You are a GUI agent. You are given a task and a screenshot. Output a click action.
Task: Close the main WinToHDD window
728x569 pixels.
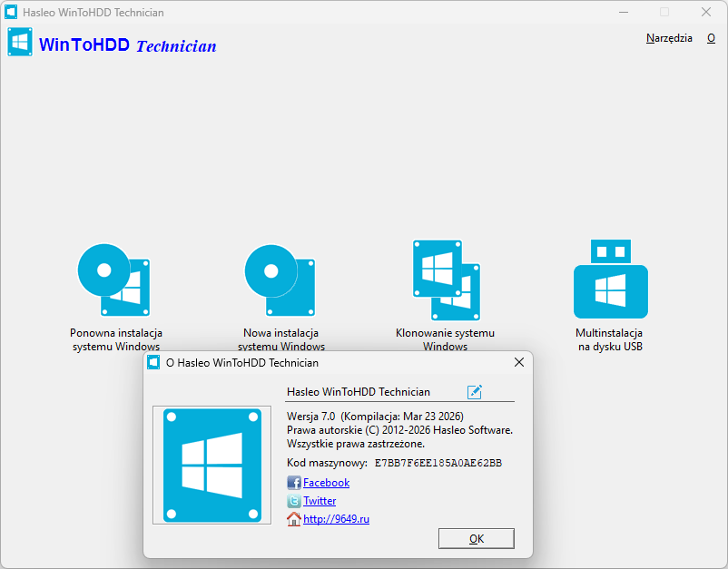(706, 12)
